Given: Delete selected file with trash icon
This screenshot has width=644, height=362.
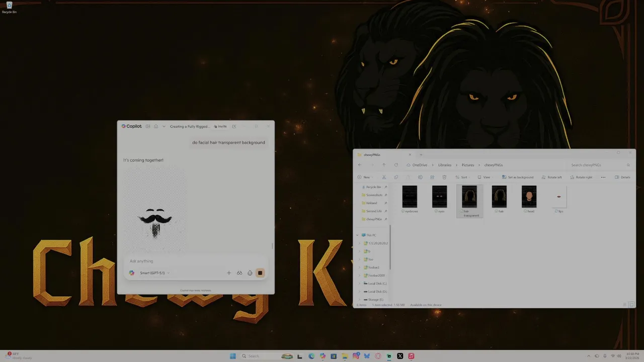Looking at the screenshot, I should point(444,177).
